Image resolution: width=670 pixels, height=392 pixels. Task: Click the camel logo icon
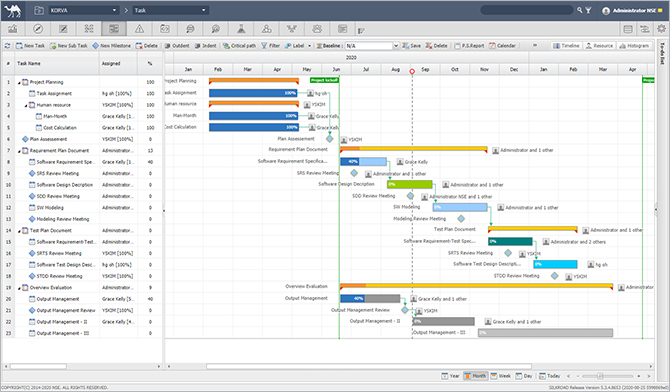13,10
